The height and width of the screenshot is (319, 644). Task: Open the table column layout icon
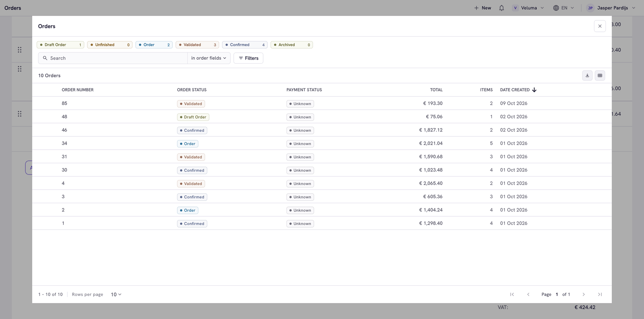[600, 75]
